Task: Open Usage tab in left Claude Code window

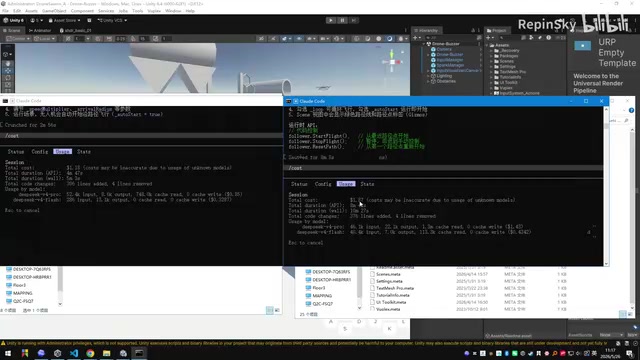Action: (62, 151)
